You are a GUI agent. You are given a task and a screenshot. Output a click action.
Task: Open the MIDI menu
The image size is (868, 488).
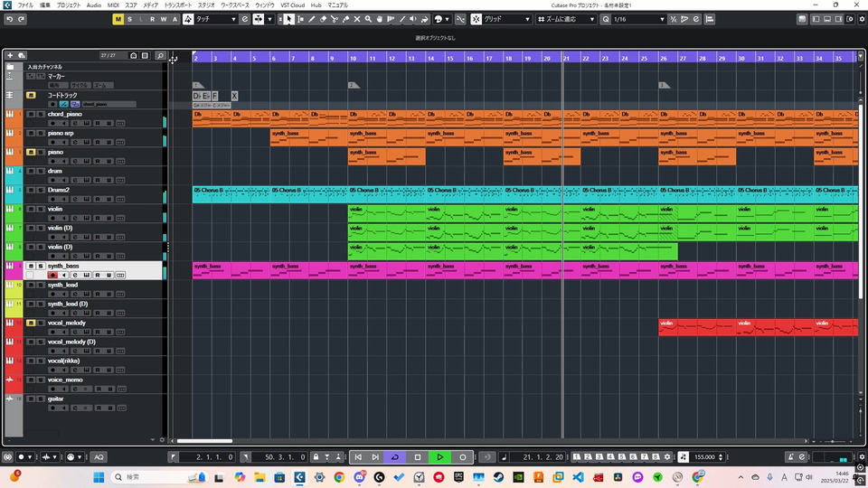tap(113, 5)
